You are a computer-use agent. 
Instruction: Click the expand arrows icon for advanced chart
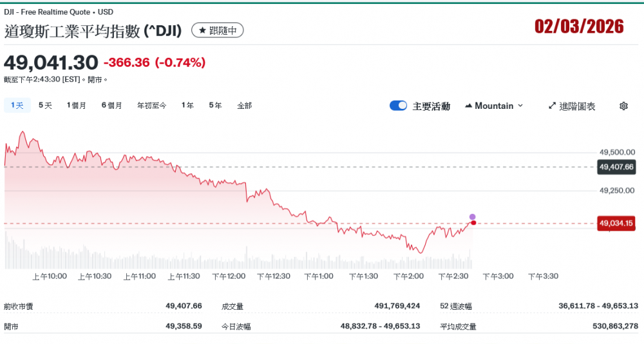(552, 106)
